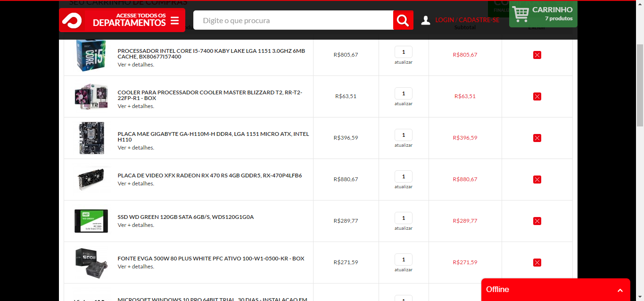This screenshot has width=644, height=301.
Task: Click the user profile silhouette icon
Action: click(x=426, y=20)
